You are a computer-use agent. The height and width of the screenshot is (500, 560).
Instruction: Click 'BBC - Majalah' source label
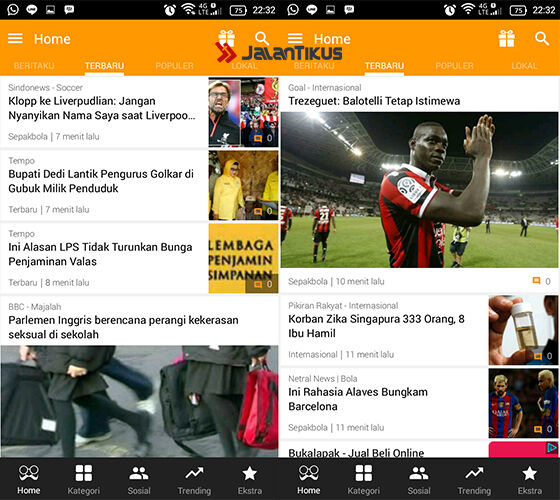click(35, 307)
